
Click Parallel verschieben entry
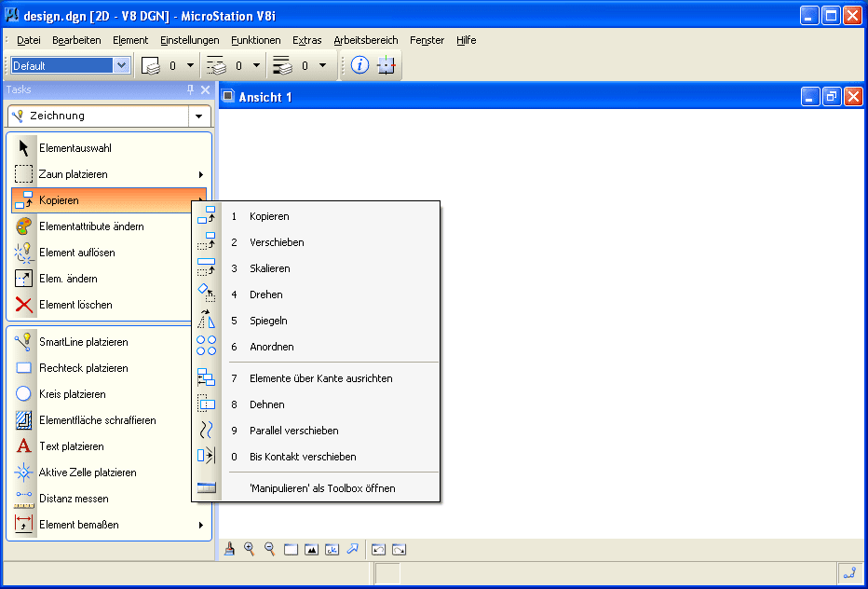pos(293,431)
